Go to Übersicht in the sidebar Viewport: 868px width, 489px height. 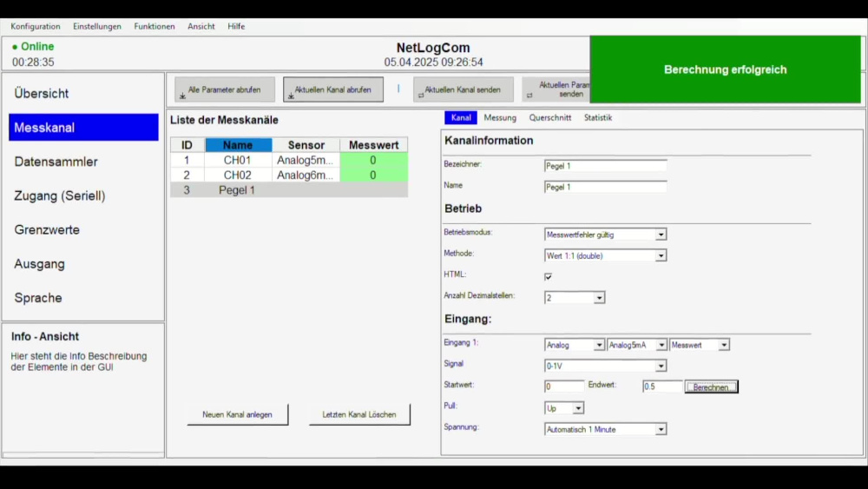click(83, 94)
